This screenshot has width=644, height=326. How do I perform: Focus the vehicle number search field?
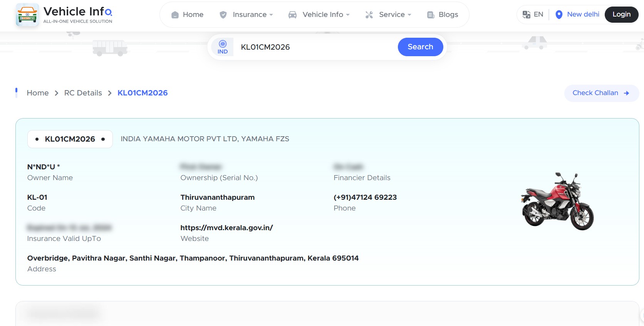tap(316, 47)
